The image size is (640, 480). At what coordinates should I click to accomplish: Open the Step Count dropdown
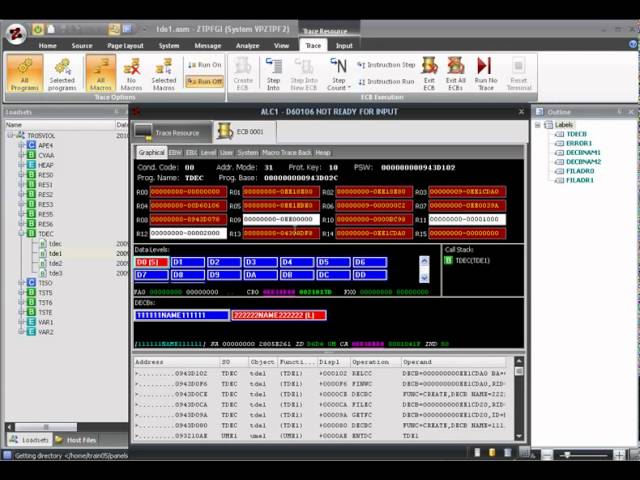(x=338, y=73)
